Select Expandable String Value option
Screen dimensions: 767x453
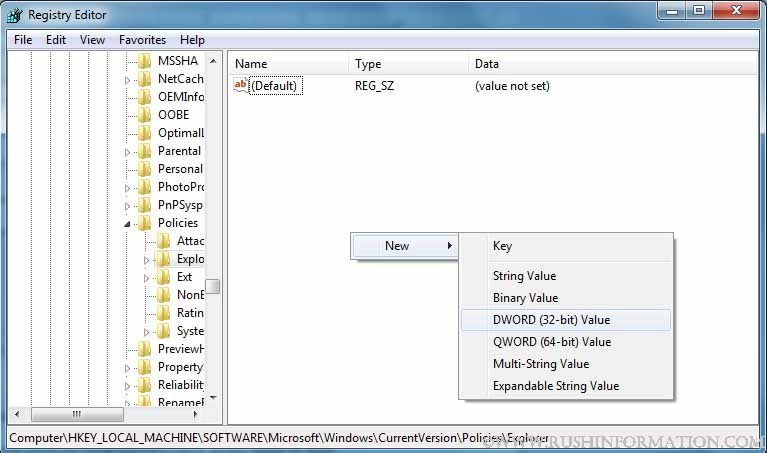556,386
